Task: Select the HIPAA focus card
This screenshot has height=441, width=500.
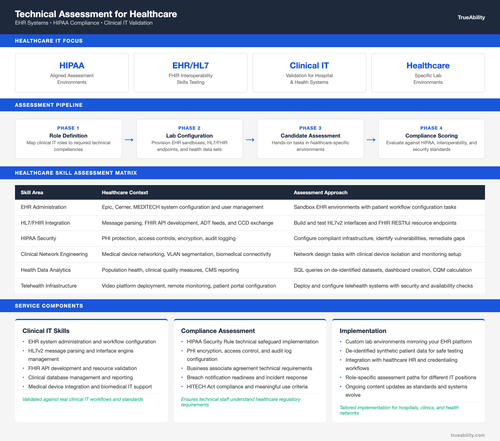Action: 72,73
